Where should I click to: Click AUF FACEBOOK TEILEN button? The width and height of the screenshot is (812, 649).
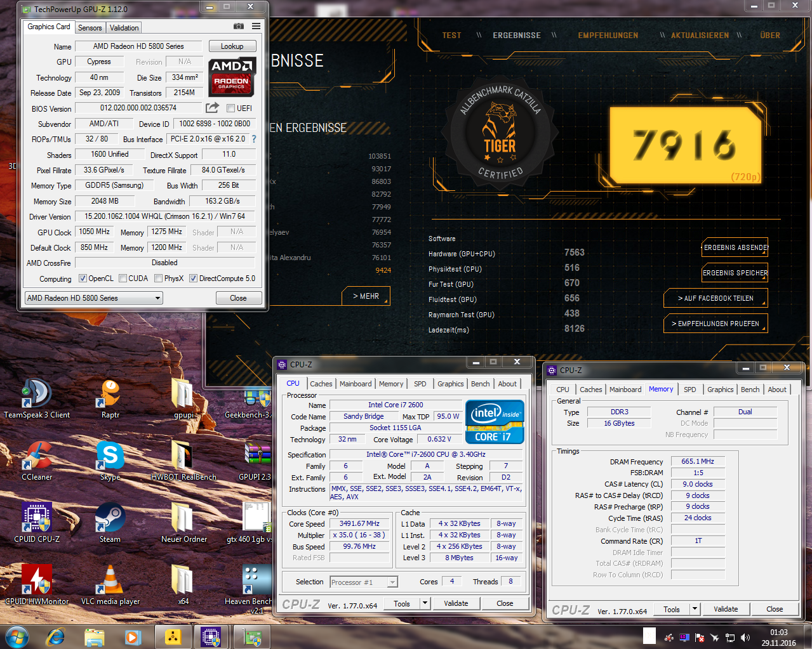click(715, 298)
